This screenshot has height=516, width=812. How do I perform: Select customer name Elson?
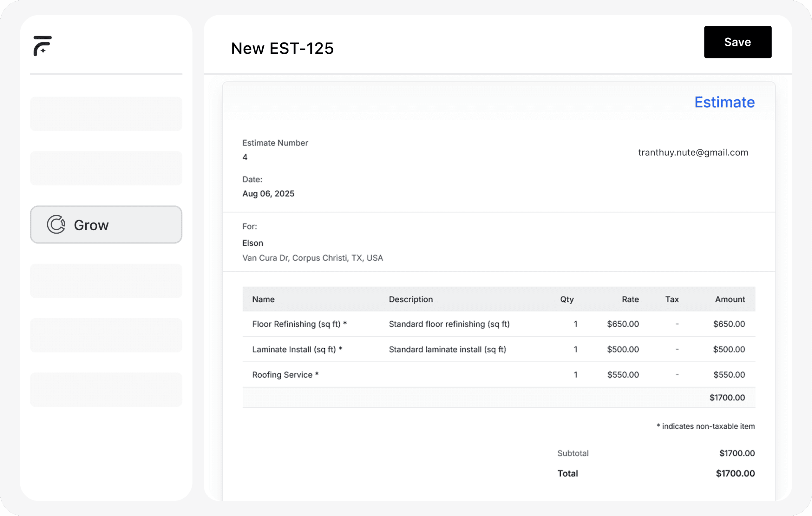pyautogui.click(x=252, y=243)
